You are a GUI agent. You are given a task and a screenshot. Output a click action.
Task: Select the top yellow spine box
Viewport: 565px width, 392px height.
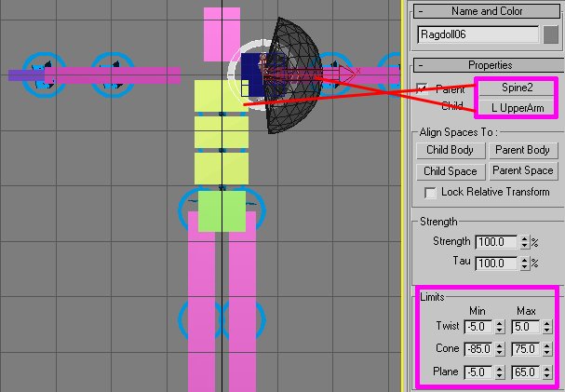click(221, 96)
